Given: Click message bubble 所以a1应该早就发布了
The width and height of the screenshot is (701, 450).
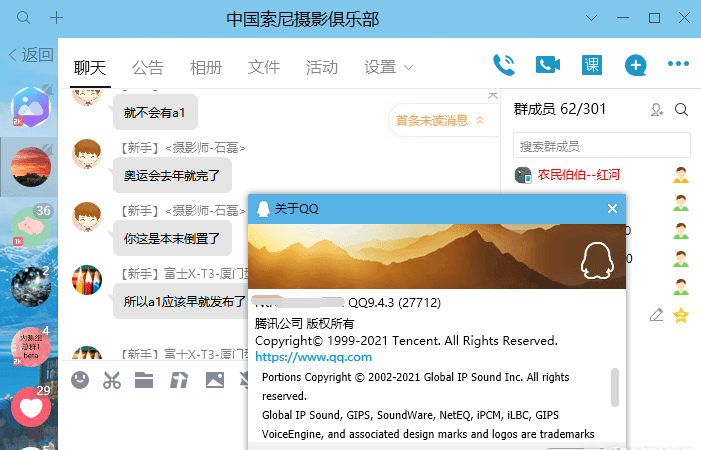Looking at the screenshot, I should coord(182,301).
